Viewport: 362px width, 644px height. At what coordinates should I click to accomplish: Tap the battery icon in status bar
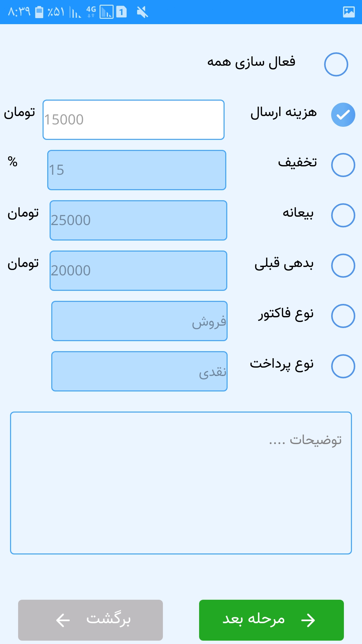[x=39, y=12]
